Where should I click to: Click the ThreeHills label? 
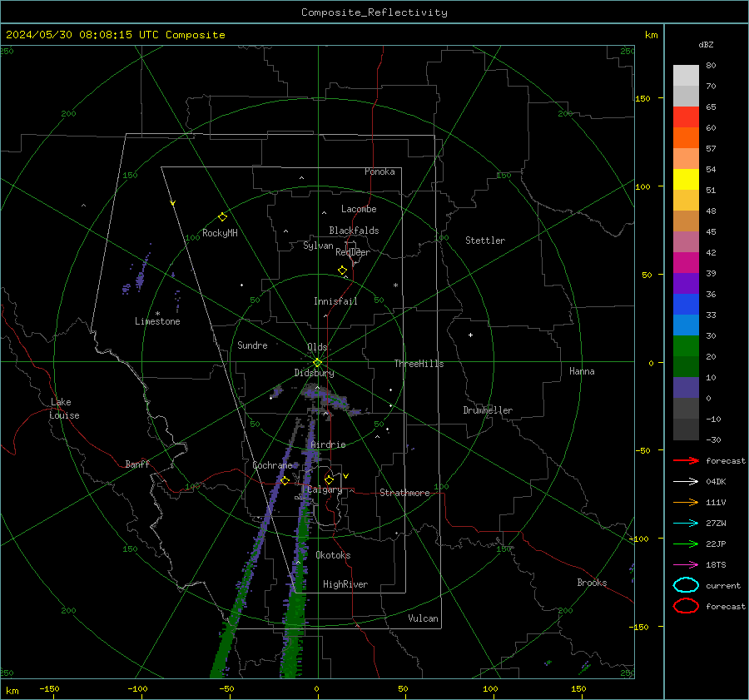(419, 364)
